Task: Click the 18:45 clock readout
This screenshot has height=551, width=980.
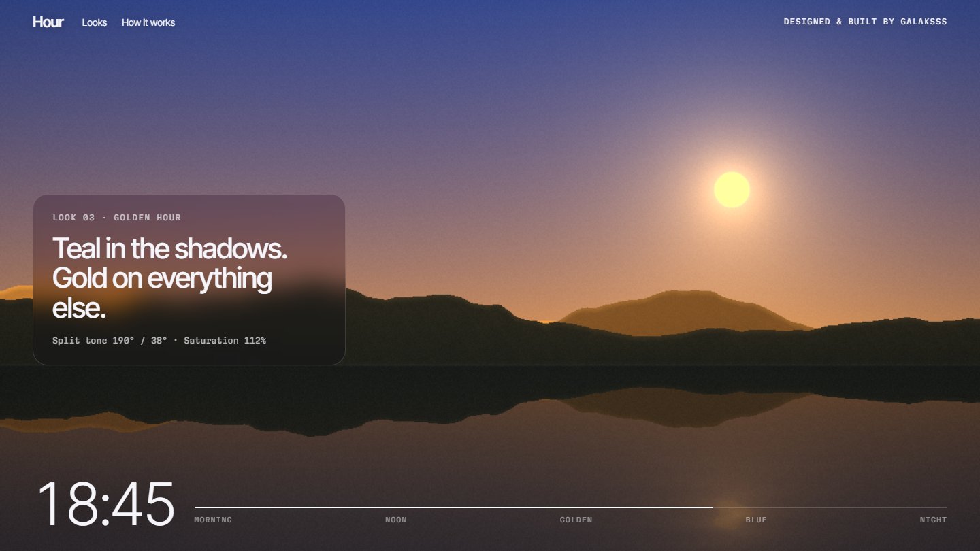Action: pyautogui.click(x=105, y=505)
